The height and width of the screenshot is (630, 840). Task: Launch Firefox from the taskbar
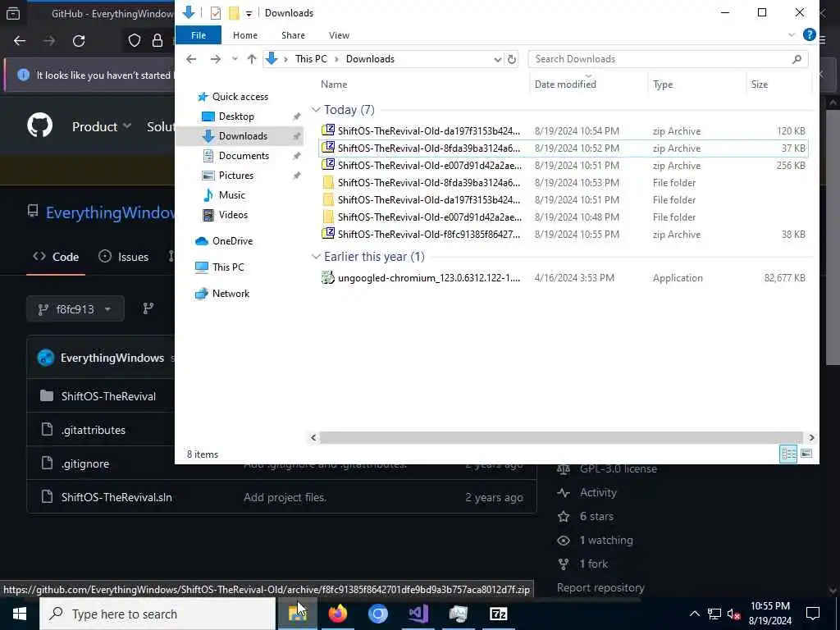(x=337, y=614)
